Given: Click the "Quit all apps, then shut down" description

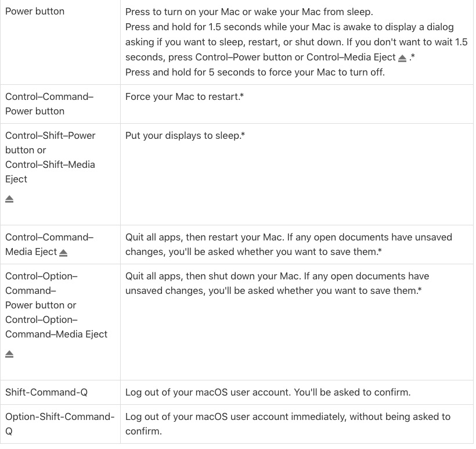Looking at the screenshot, I should click(x=277, y=283).
